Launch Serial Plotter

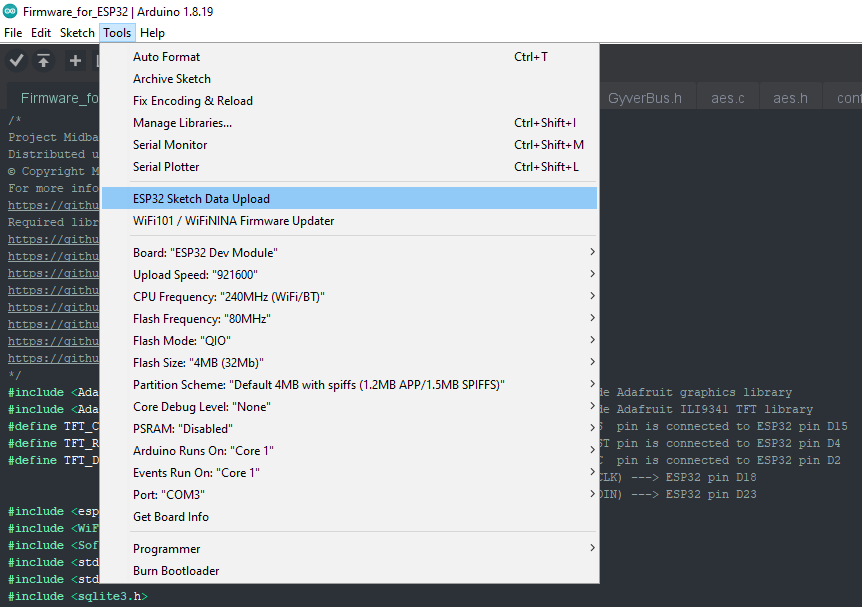click(x=349, y=167)
